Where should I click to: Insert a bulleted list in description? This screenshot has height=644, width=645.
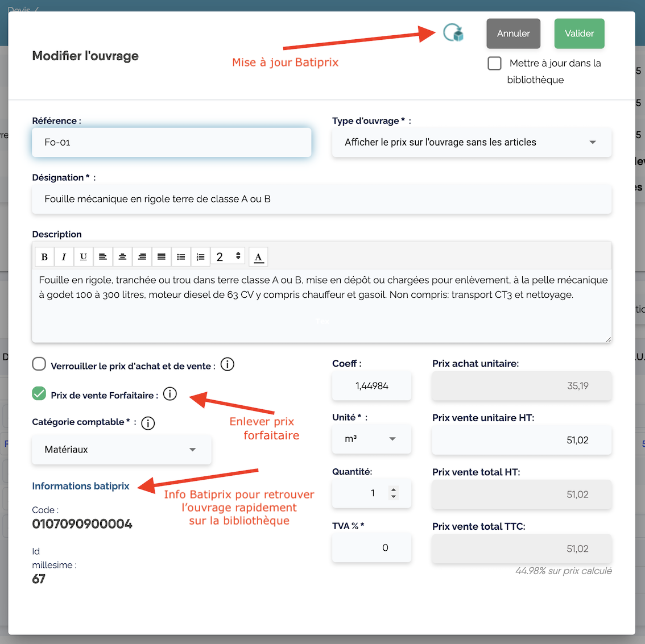click(x=181, y=257)
